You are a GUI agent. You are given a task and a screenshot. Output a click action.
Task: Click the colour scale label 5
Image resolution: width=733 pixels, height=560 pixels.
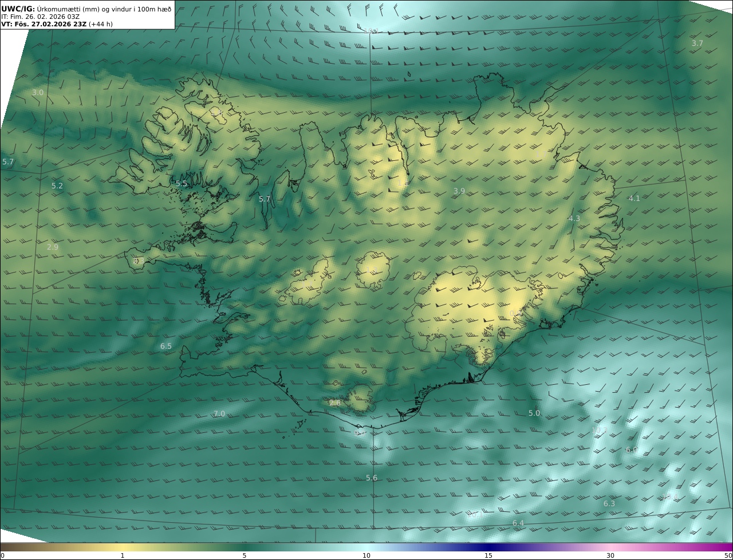pos(245,555)
